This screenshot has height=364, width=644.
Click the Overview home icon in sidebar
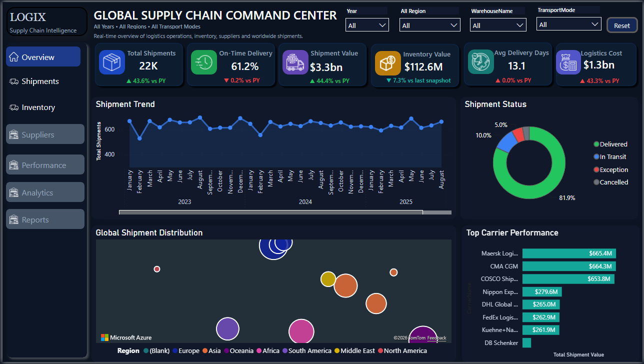pos(14,57)
